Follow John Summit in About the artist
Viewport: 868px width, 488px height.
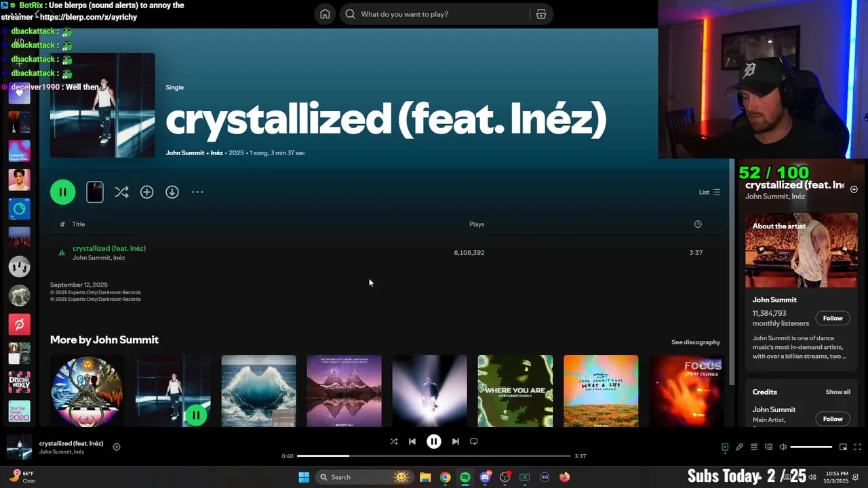click(833, 319)
